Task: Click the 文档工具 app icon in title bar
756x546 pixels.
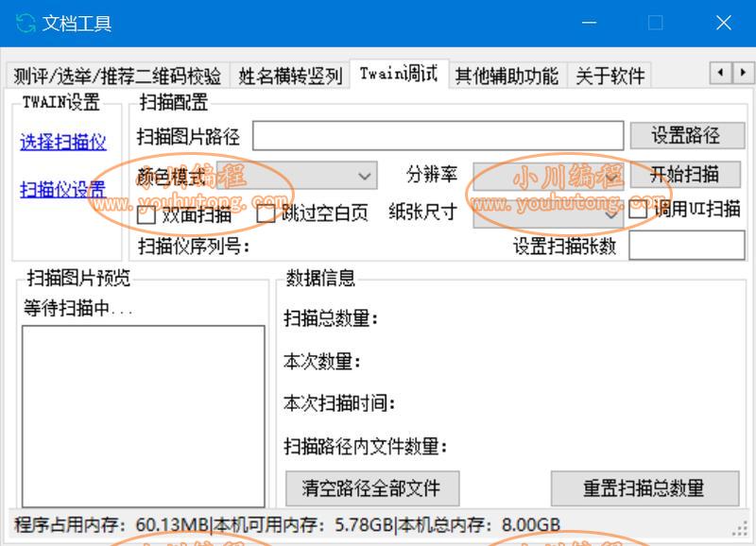Action: [26, 23]
